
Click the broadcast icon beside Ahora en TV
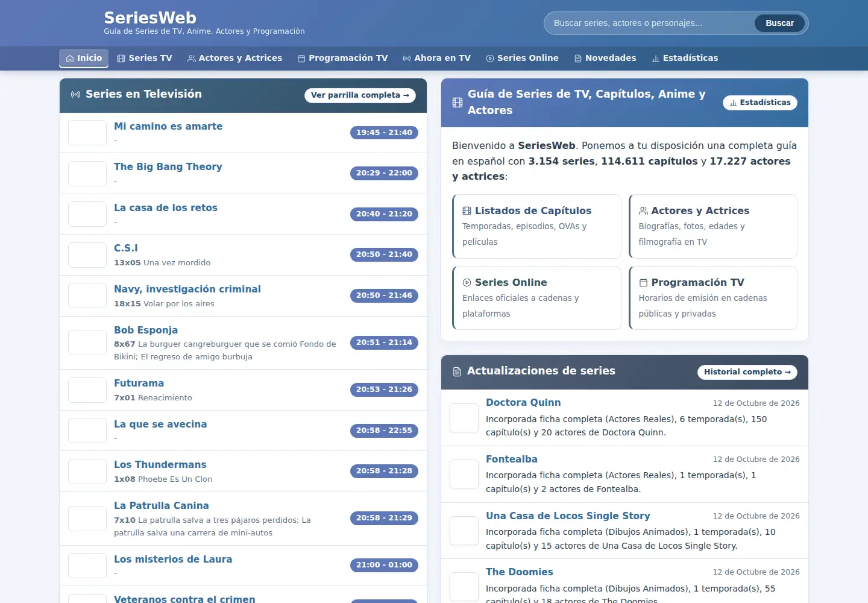pyautogui.click(x=407, y=58)
